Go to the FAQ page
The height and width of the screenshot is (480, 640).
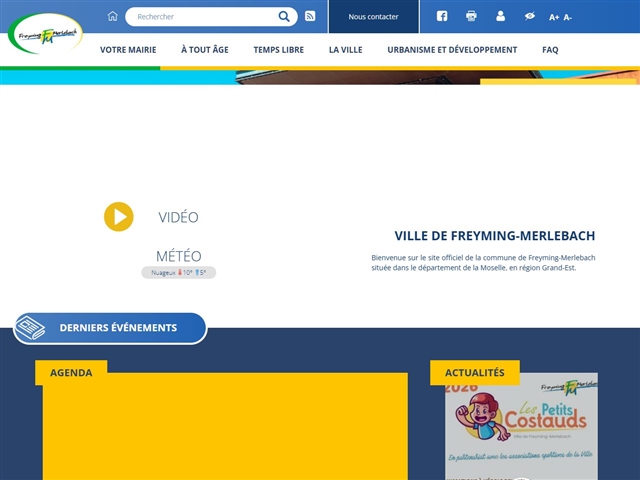(550, 49)
